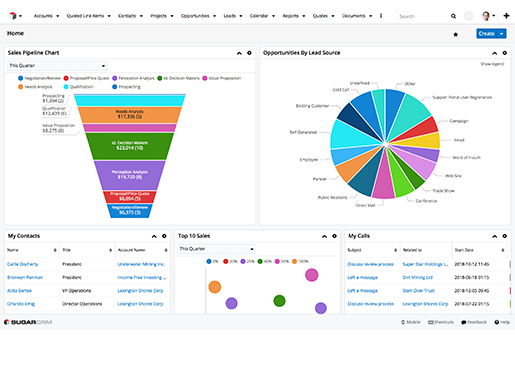Toggle Negotiation/Review legend series
515x386 pixels.
coord(39,78)
